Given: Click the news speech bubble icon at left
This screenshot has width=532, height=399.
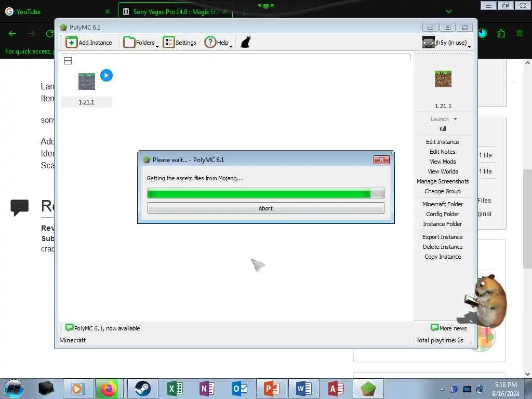Looking at the screenshot, I should click(69, 327).
